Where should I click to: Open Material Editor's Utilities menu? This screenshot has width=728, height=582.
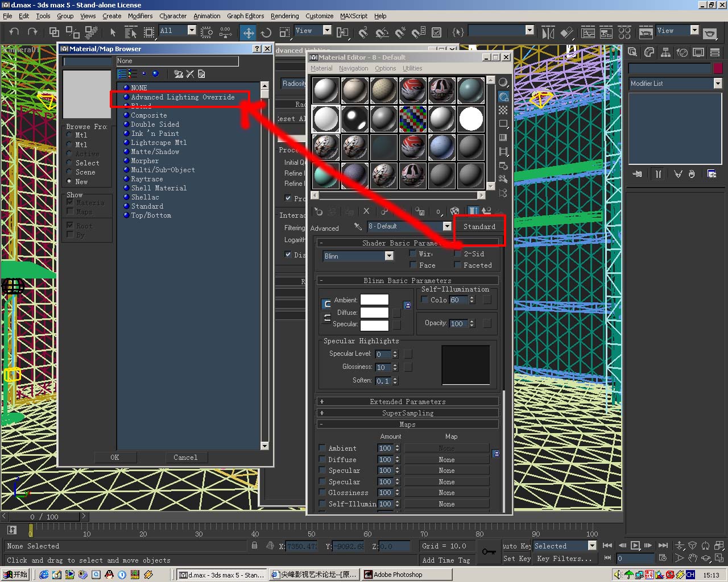(x=412, y=68)
